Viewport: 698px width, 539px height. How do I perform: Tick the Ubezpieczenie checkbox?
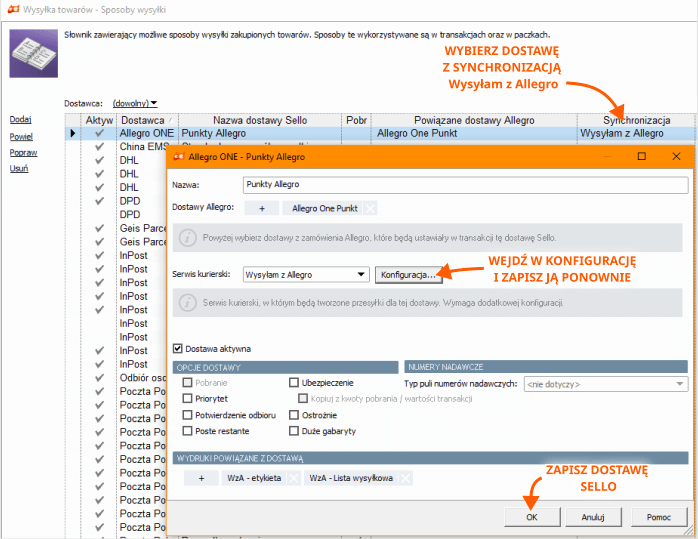294,382
